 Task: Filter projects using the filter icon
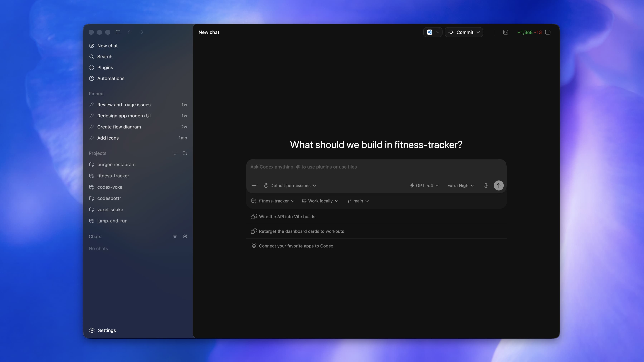click(x=175, y=153)
